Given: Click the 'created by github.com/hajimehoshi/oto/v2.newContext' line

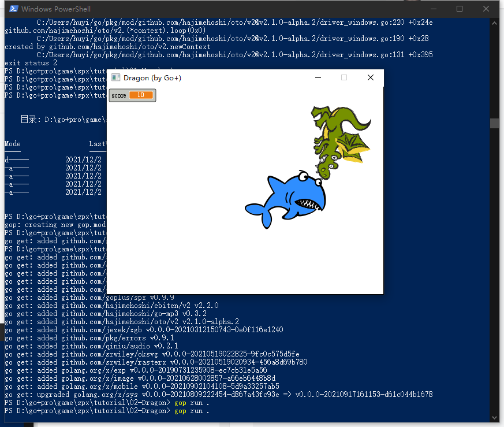Looking at the screenshot, I should (x=108, y=47).
